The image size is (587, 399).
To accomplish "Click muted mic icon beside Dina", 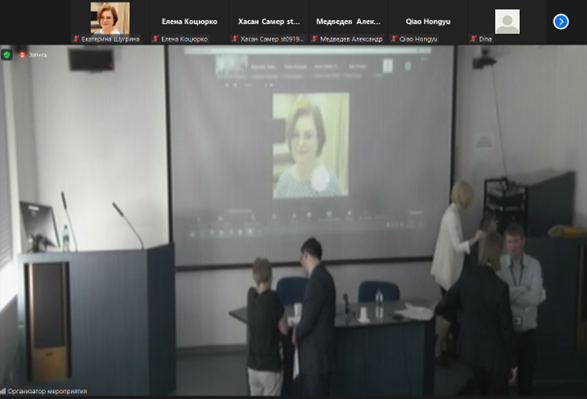I will [474, 39].
